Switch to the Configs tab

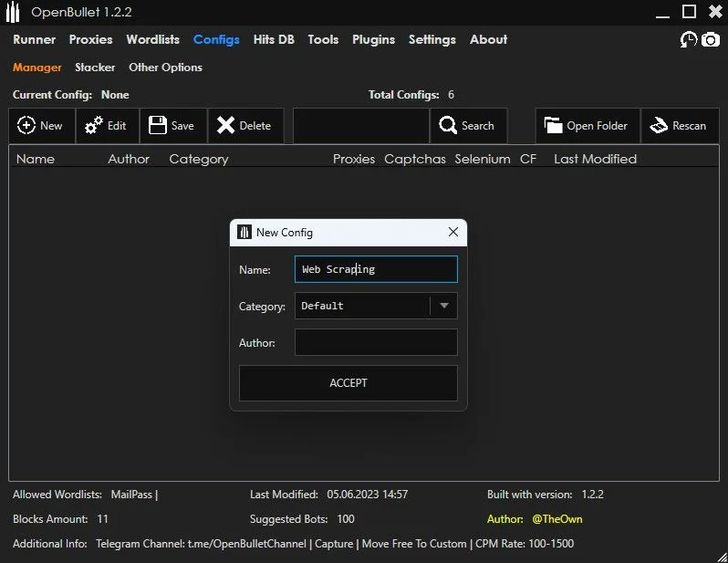point(216,40)
